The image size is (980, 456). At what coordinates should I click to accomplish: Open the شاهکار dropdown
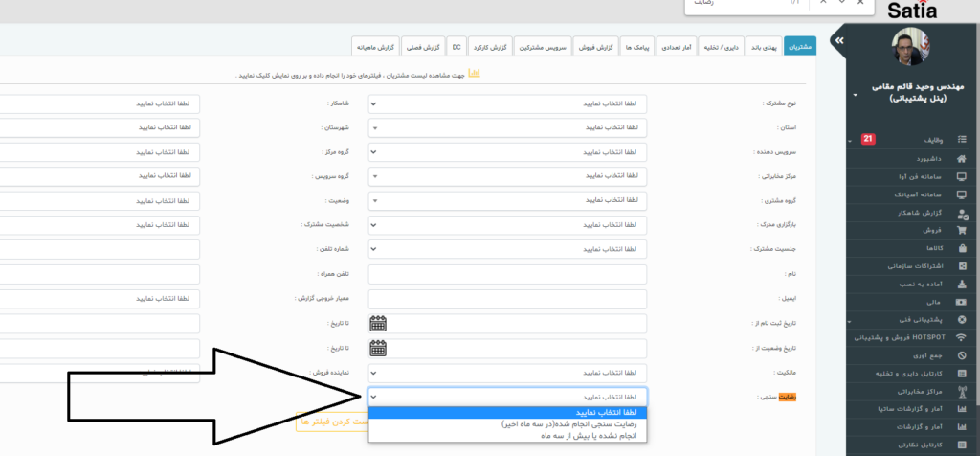click(x=100, y=103)
